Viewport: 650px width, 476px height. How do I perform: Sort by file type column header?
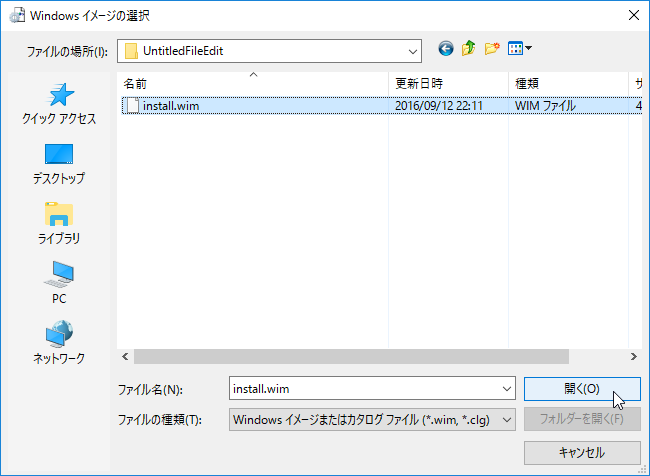click(x=566, y=83)
